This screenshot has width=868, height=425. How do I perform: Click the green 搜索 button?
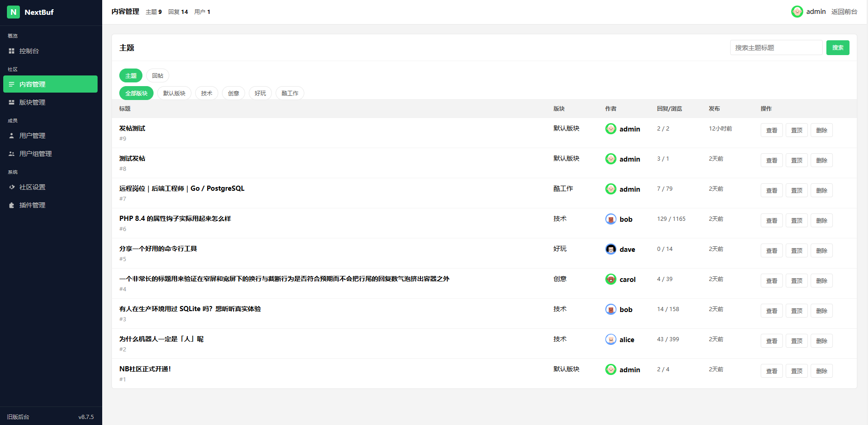[x=837, y=48]
